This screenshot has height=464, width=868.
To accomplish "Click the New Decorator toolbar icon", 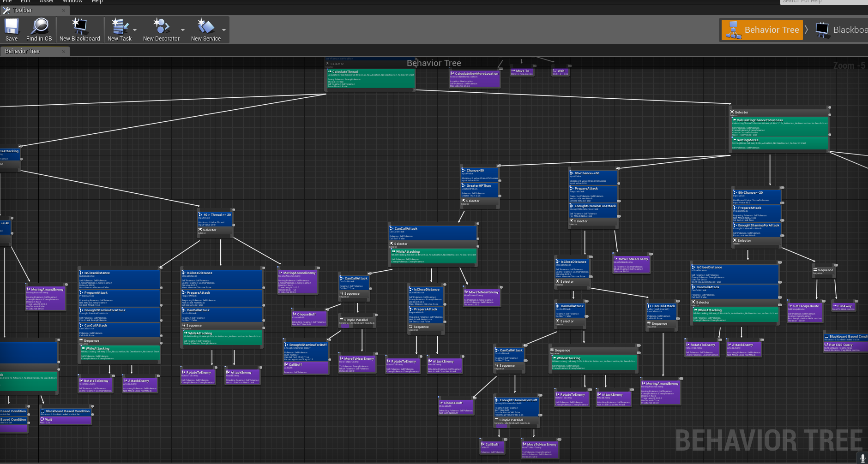I will coord(161,30).
